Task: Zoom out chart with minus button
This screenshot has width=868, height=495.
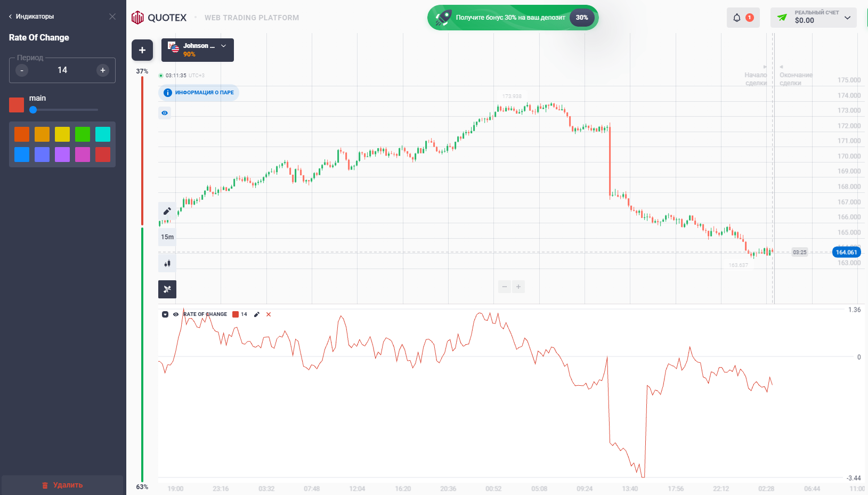Action: click(x=504, y=287)
